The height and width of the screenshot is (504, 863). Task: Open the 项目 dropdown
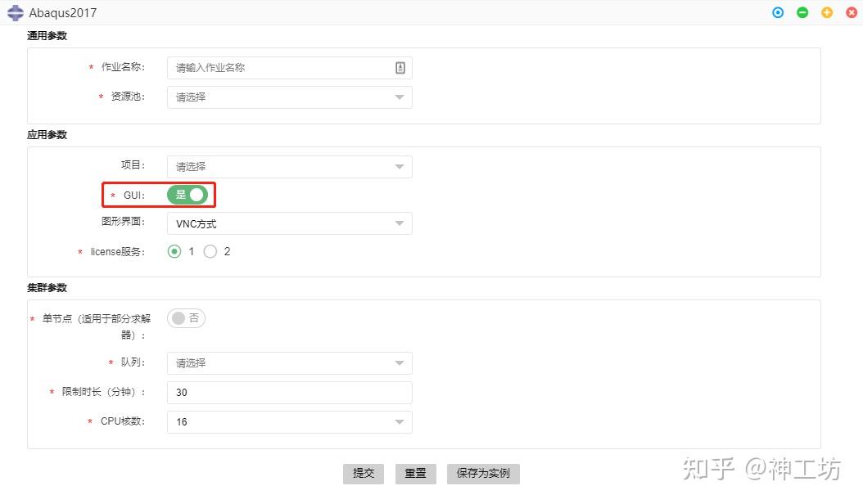coord(290,167)
